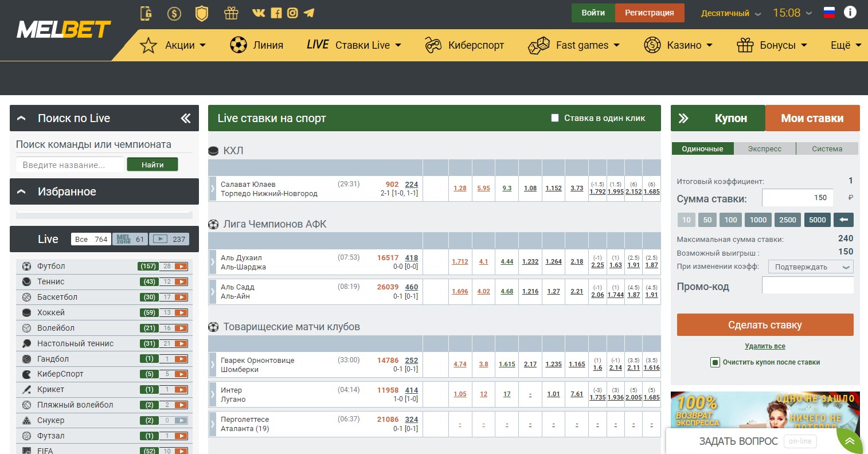Viewport: 868px width, 454px height.
Task: Select the Одиночные bet type tab
Action: (x=702, y=148)
